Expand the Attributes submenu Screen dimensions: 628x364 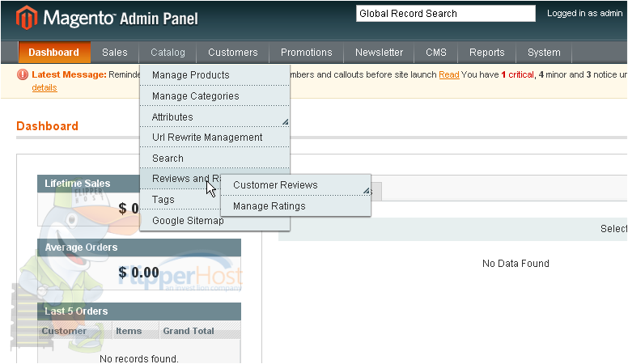[x=214, y=117]
